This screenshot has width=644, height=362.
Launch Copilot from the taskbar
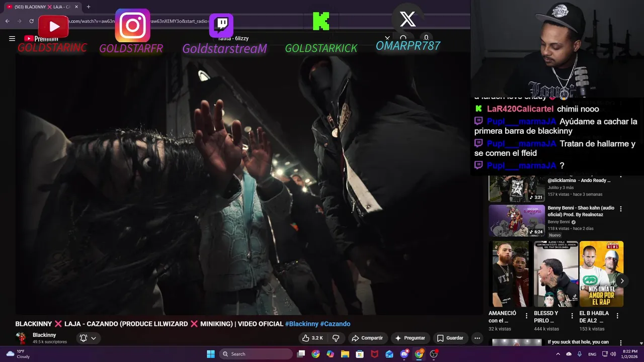(x=330, y=354)
